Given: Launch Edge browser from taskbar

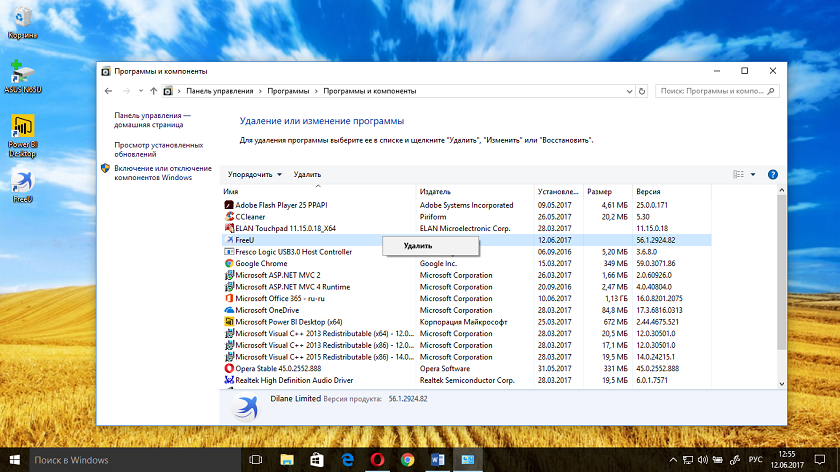Looking at the screenshot, I should click(x=347, y=460).
